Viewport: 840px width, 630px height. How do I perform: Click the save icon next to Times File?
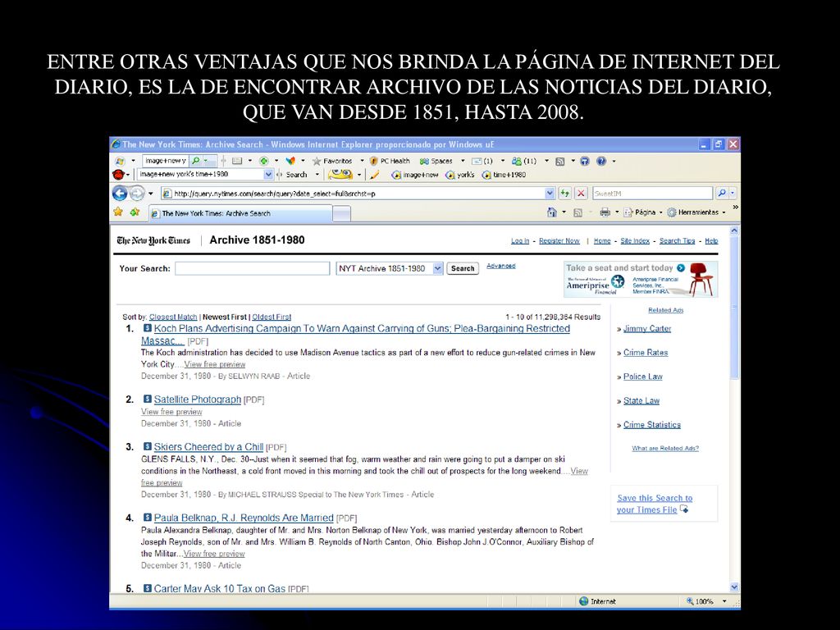click(684, 509)
